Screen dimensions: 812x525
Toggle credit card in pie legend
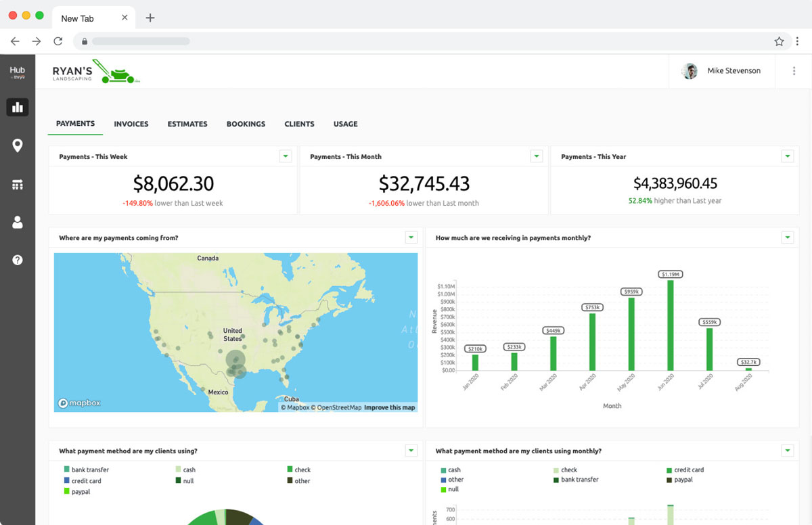[x=82, y=481]
